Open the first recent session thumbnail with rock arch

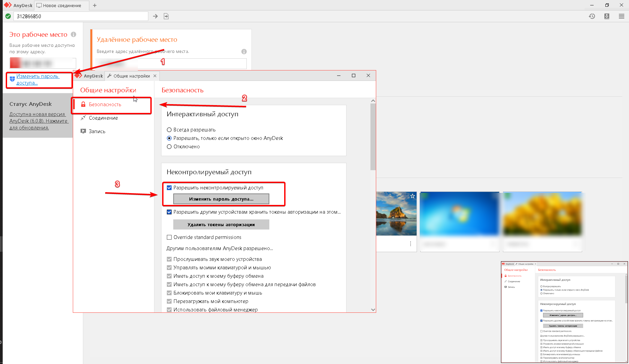pos(396,214)
